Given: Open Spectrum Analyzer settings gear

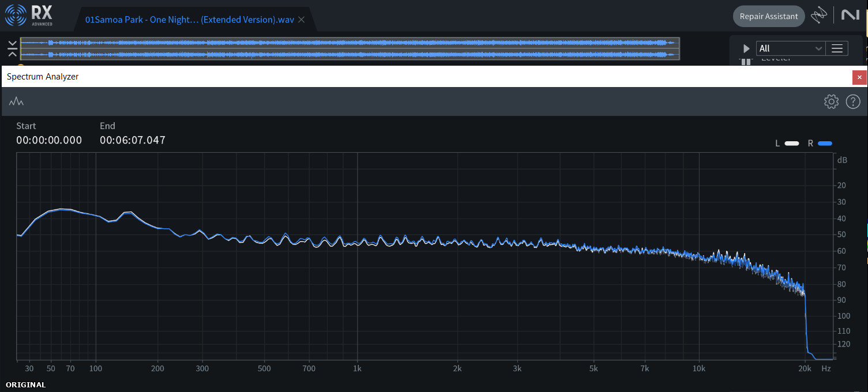Looking at the screenshot, I should (831, 102).
